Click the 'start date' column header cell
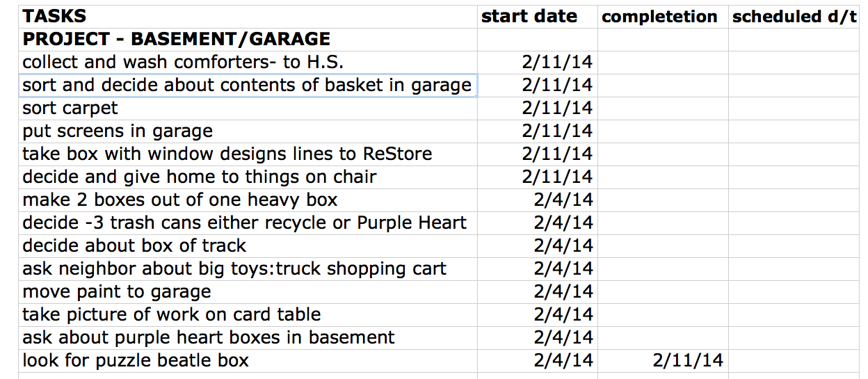This screenshot has height=379, width=868. pos(537,17)
